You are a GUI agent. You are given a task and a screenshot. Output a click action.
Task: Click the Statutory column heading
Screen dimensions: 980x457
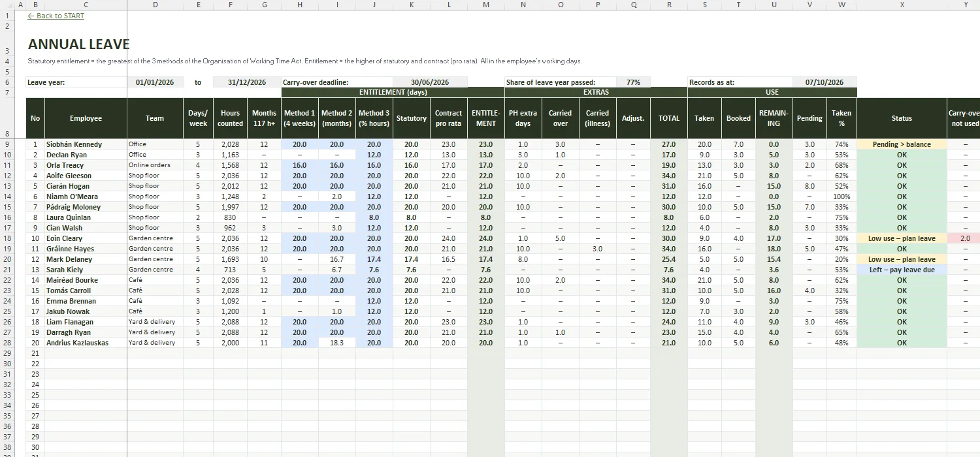411,118
